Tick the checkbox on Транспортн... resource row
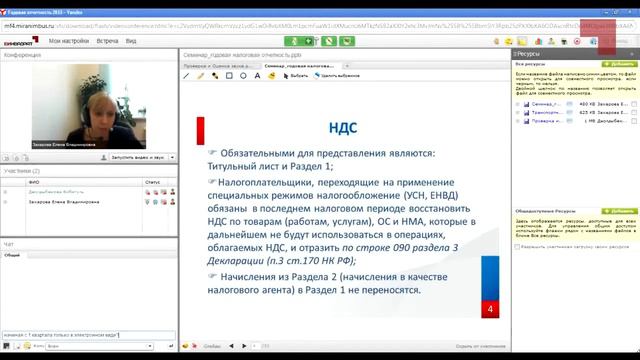Viewport: 640px width, 360px height. [634, 112]
